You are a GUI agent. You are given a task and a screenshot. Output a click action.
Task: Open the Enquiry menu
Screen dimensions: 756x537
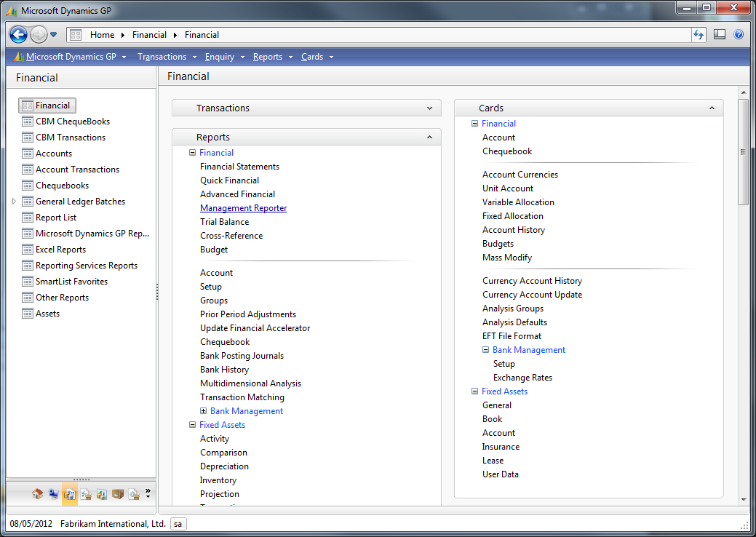coord(225,57)
